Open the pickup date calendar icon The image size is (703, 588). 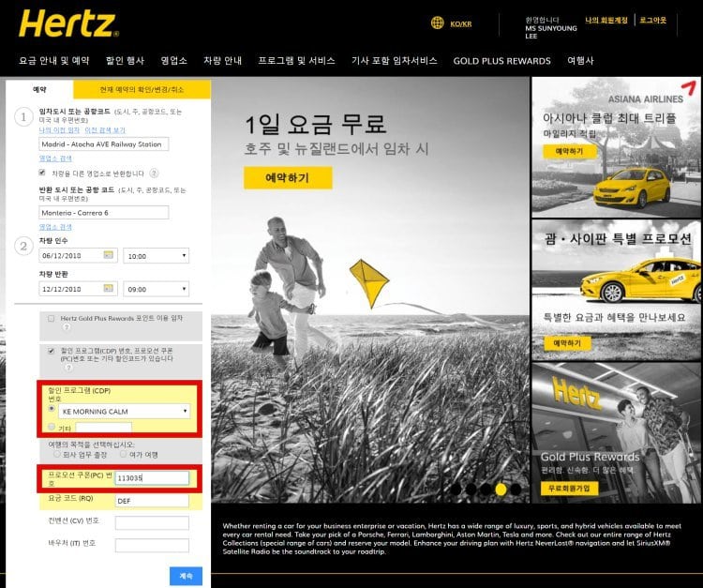108,255
